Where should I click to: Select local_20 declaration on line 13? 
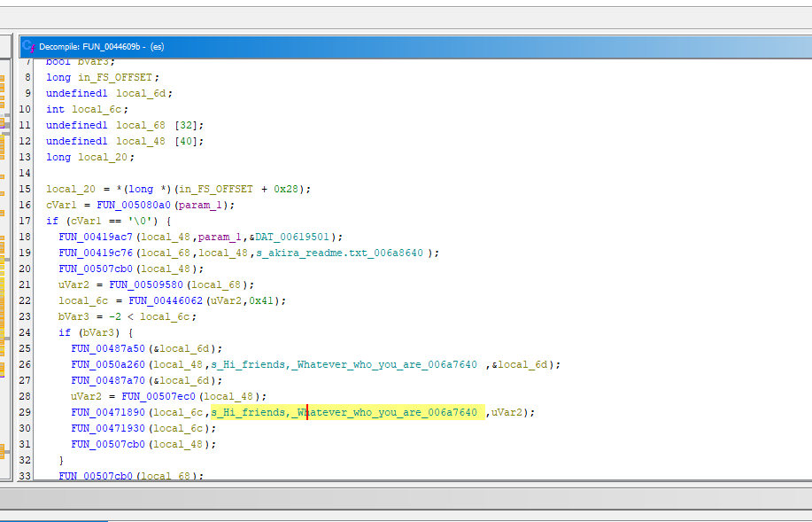103,158
